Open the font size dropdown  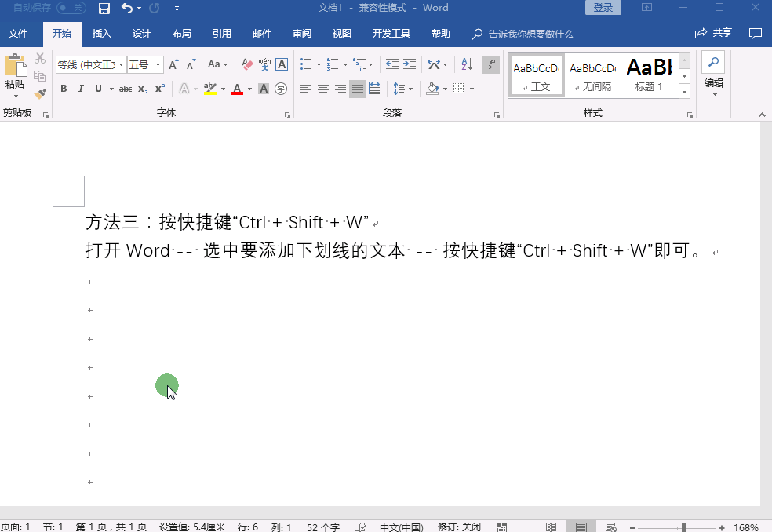click(156, 64)
